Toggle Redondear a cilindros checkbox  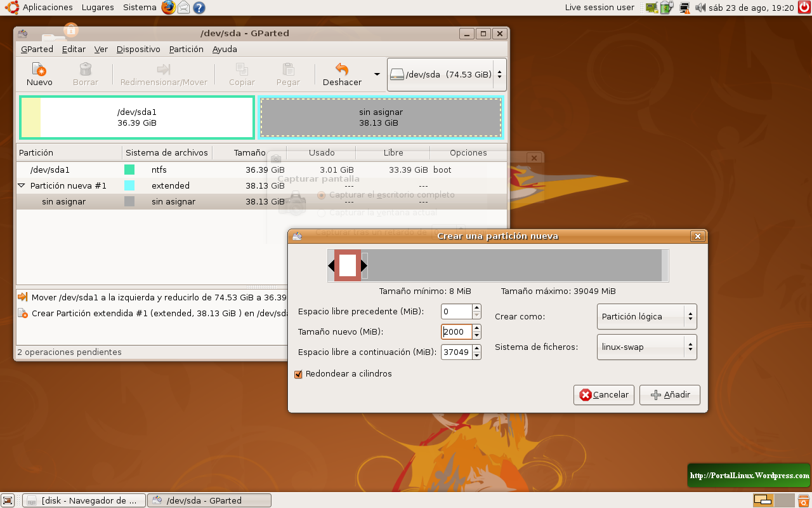pos(299,374)
